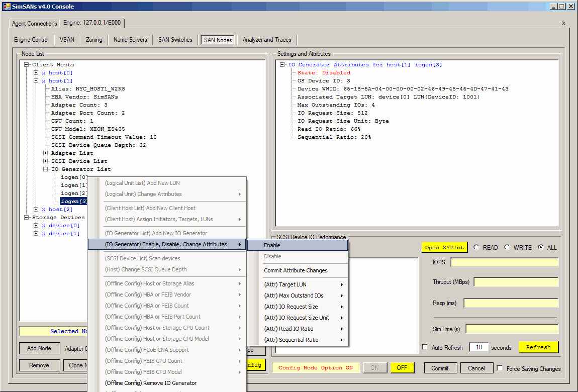This screenshot has height=392, width=578.
Task: Click the yellow OFF button
Action: tap(402, 368)
